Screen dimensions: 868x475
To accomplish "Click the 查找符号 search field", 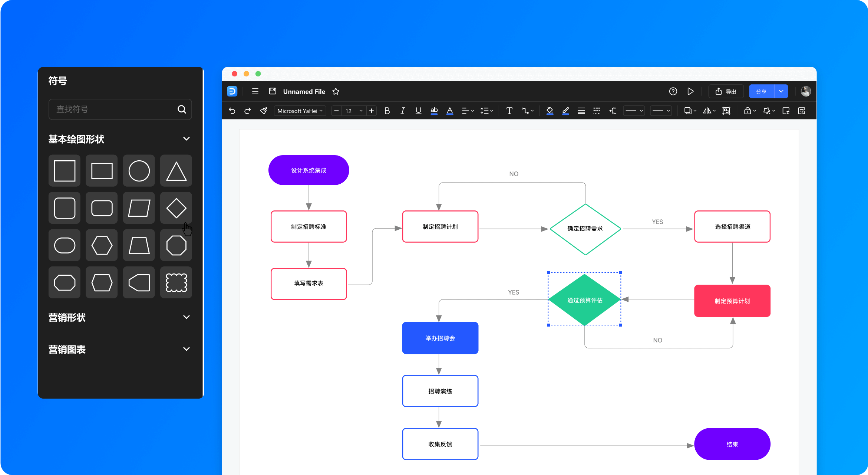I will [x=120, y=109].
